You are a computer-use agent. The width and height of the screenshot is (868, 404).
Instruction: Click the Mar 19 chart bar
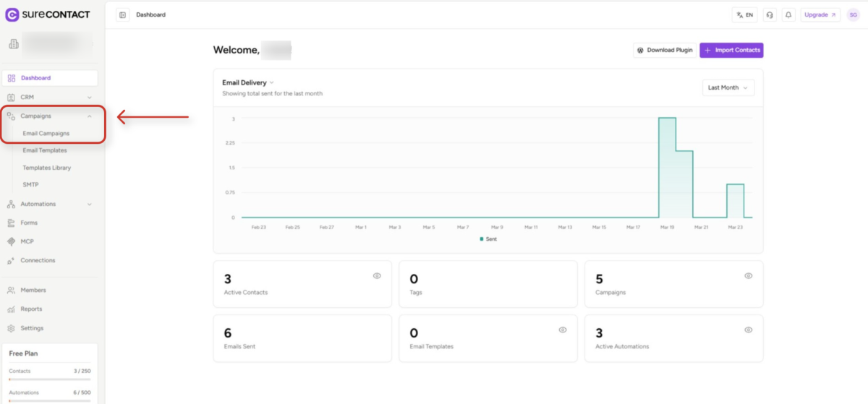point(666,168)
